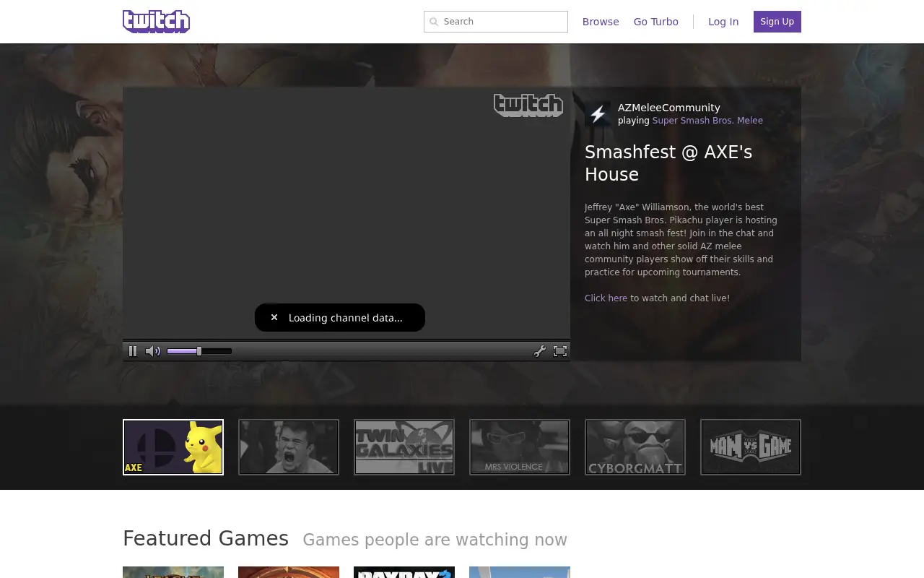Click the Featured Games heading

click(x=206, y=539)
